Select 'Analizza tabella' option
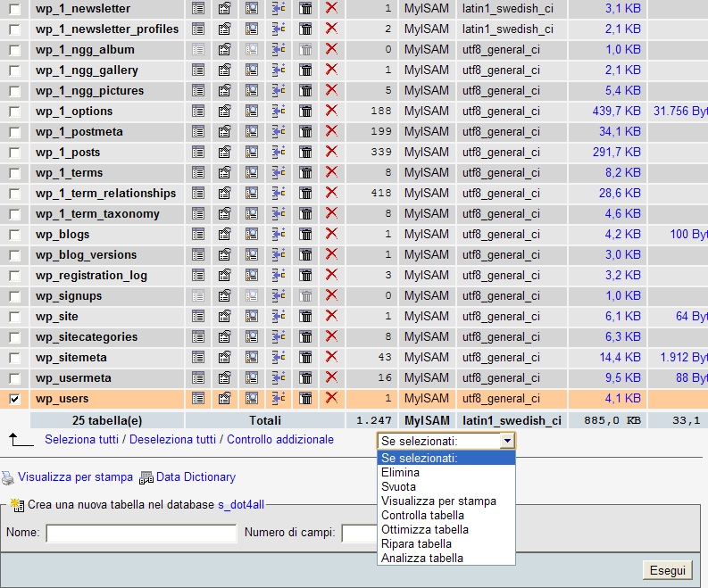Viewport: 708px width, 588px height. tap(446, 559)
